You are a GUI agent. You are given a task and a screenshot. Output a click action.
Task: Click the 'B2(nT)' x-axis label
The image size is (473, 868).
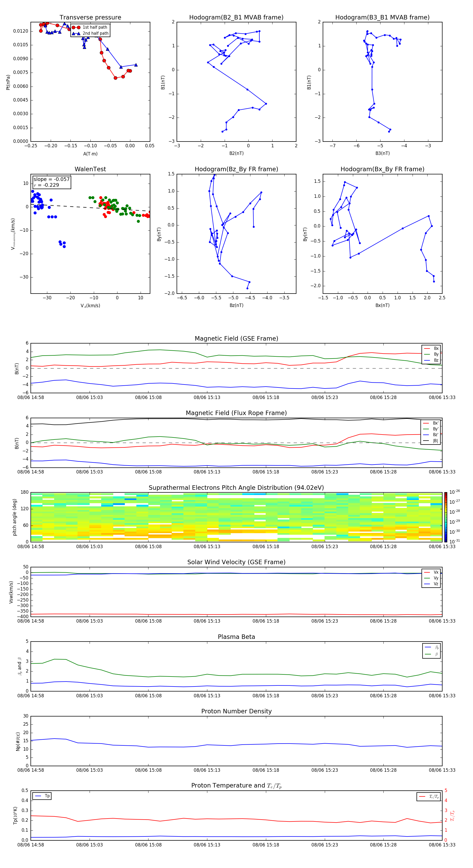pyautogui.click(x=236, y=153)
